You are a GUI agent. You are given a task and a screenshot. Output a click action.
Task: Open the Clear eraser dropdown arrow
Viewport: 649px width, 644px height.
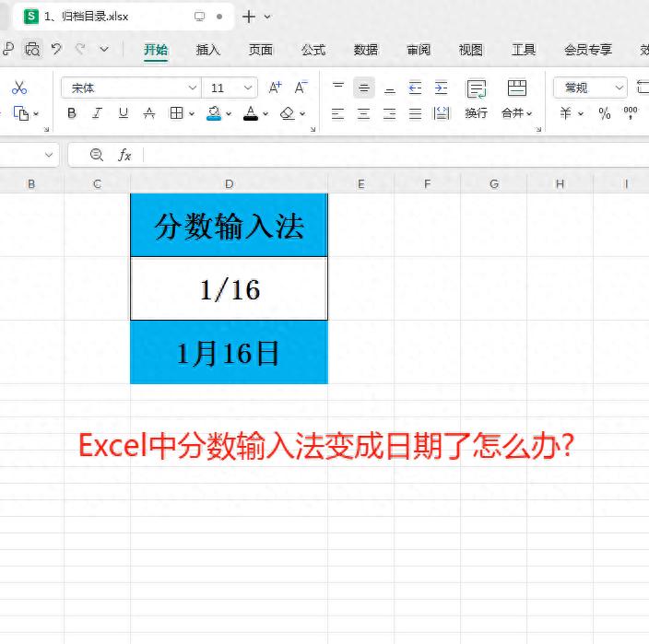302,113
